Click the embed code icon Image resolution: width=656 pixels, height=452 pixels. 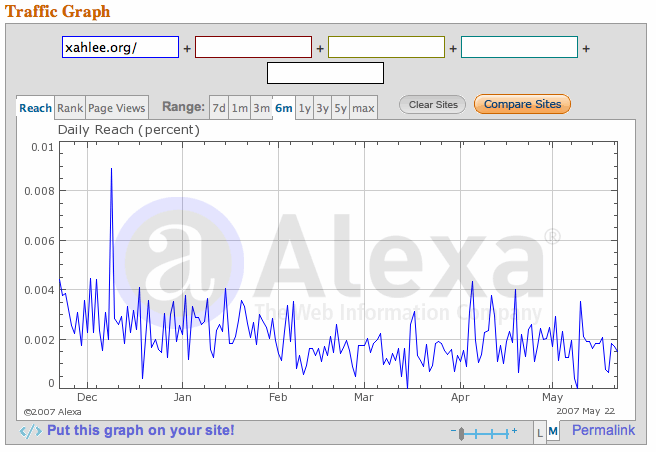click(x=31, y=431)
